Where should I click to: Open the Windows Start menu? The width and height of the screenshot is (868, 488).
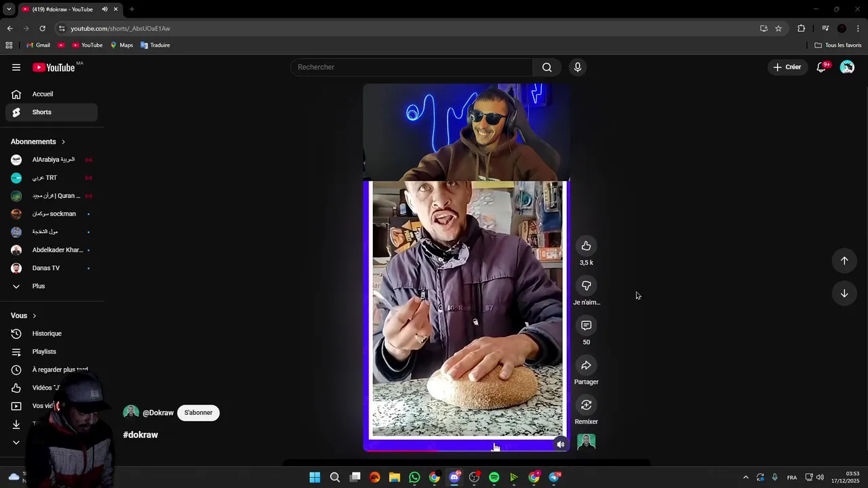315,477
